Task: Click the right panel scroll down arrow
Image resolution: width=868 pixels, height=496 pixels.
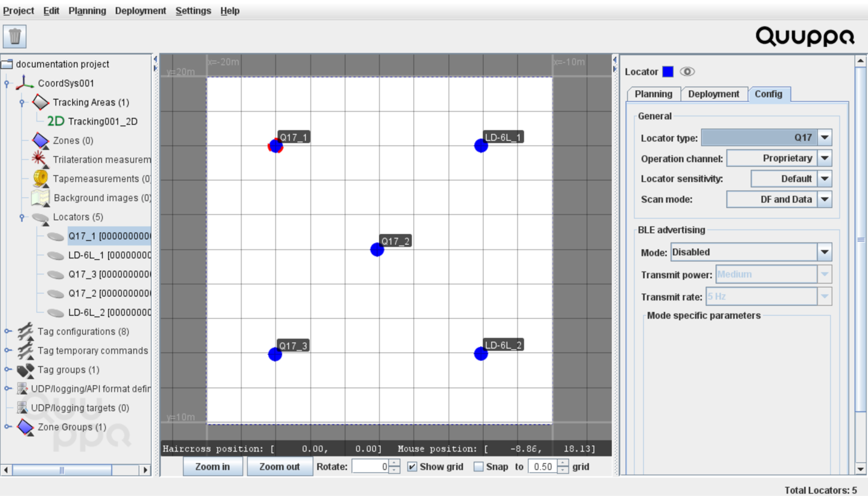Action: 861,469
